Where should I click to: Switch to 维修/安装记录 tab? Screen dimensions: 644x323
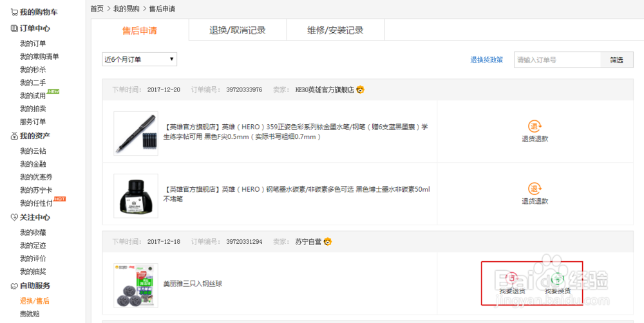click(336, 30)
